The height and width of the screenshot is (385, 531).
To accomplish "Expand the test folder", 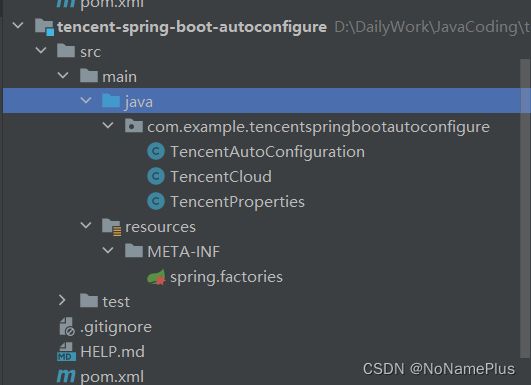I will (62, 300).
